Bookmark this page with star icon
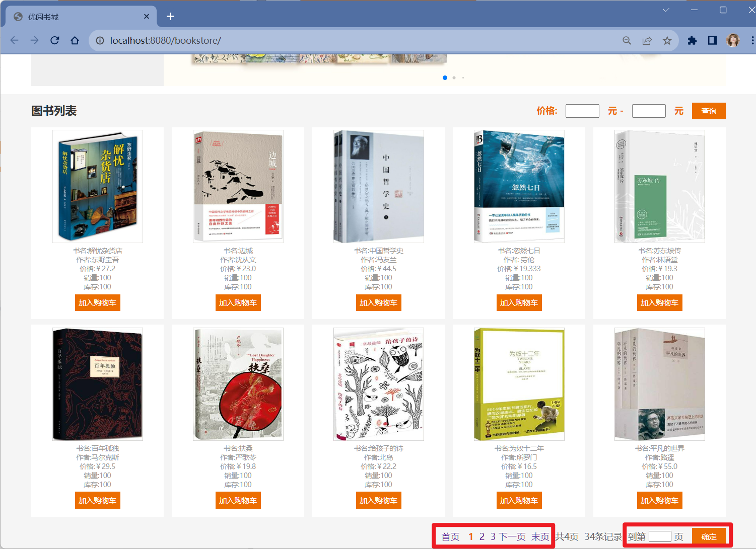 (667, 40)
